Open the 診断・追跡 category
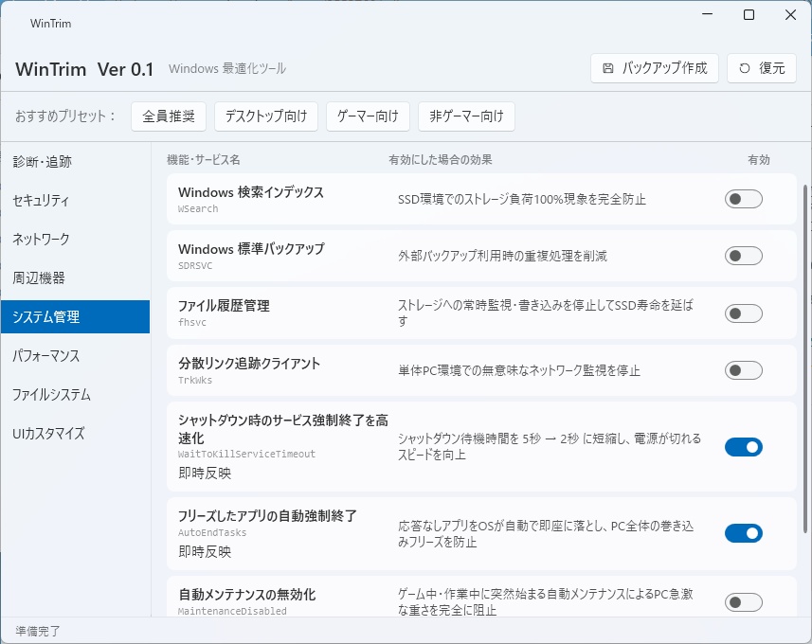This screenshot has height=644, width=812. pyautogui.click(x=75, y=162)
